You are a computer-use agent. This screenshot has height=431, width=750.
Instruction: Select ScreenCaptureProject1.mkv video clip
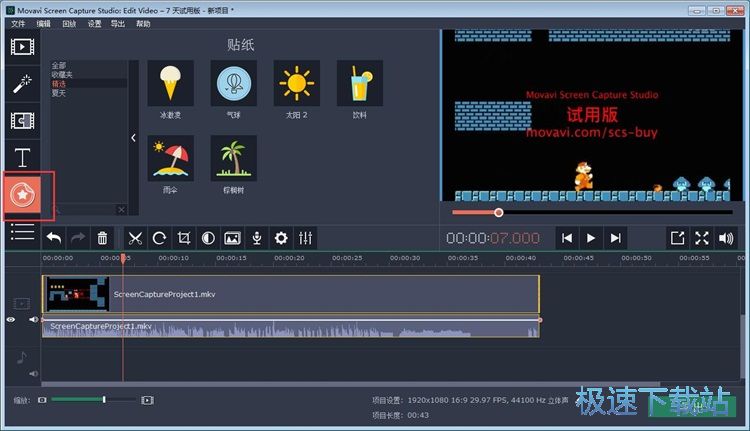291,294
